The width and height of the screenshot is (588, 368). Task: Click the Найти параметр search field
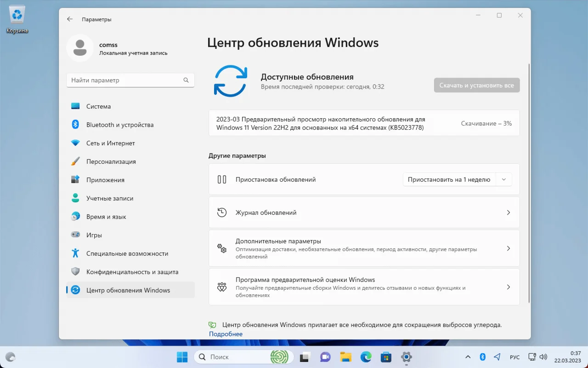point(130,80)
